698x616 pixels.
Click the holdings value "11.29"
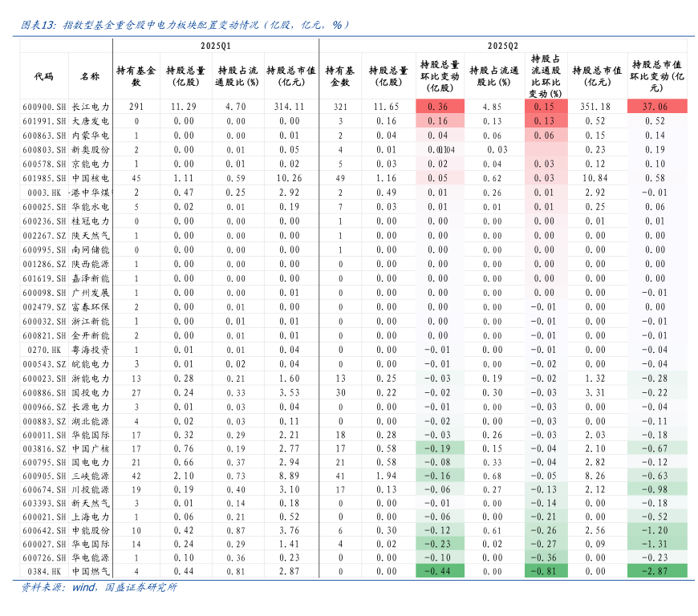coord(184,107)
